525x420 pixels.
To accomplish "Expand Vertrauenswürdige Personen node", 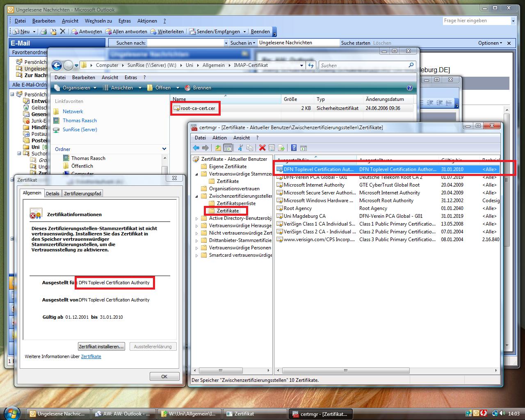I will click(196, 248).
